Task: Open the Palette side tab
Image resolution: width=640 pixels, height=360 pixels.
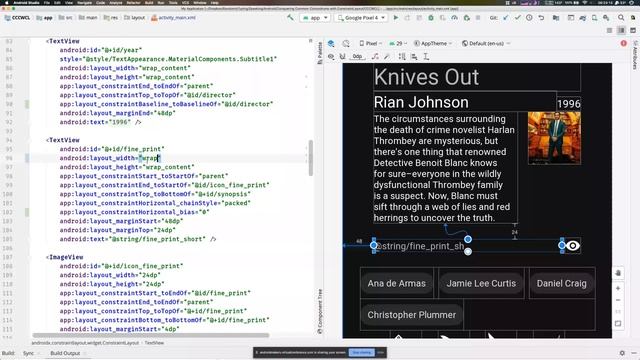Action: [x=320, y=53]
